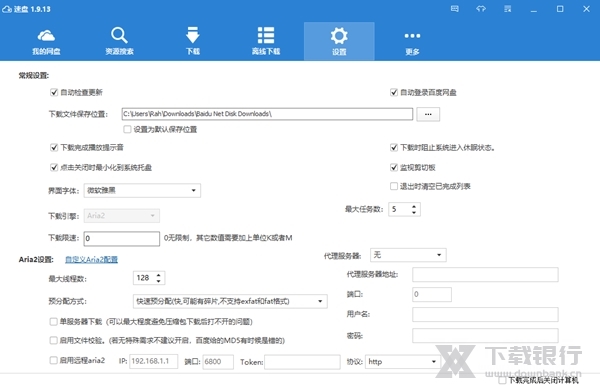The width and height of the screenshot is (600, 387).
Task: Open the 自定义Aria2配置 link
Action: pos(91,260)
